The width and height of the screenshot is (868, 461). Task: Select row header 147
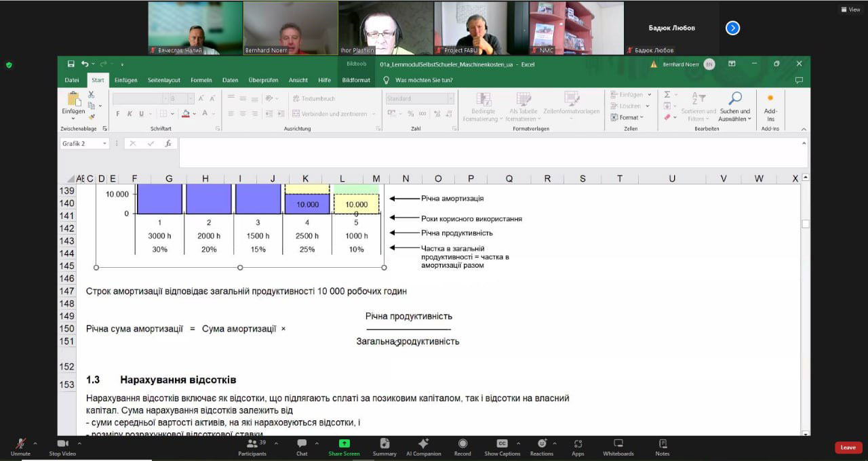(66, 291)
